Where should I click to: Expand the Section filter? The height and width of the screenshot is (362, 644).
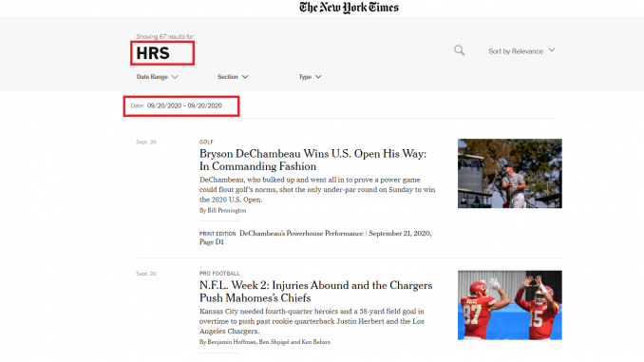tap(233, 77)
